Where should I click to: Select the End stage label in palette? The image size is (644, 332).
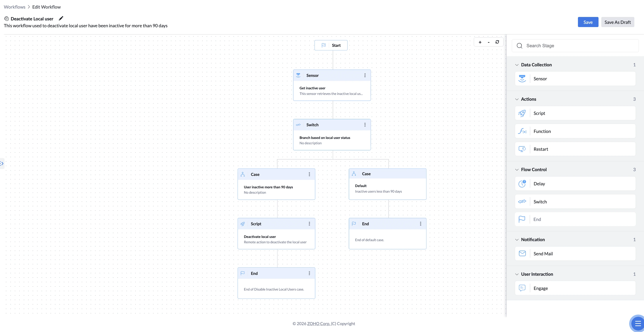pos(537,219)
